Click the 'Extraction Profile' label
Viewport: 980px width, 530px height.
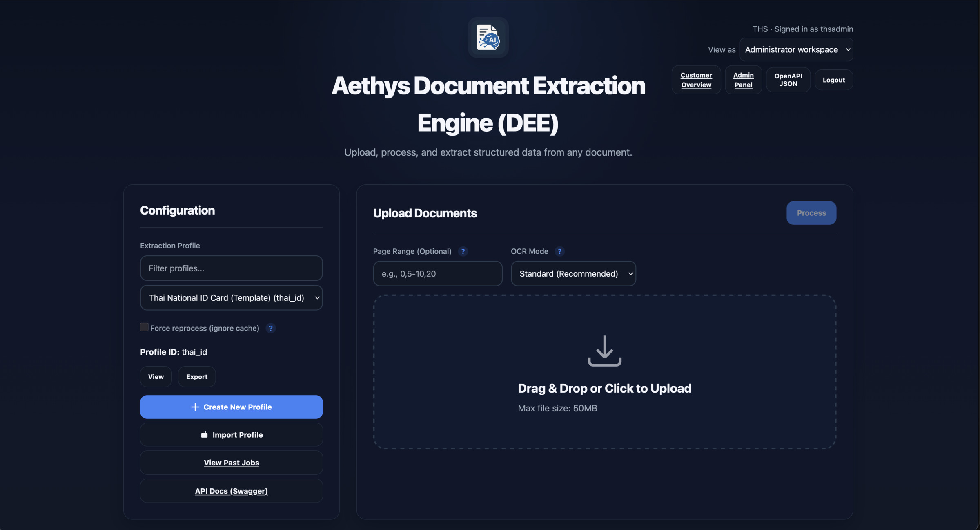coord(170,246)
